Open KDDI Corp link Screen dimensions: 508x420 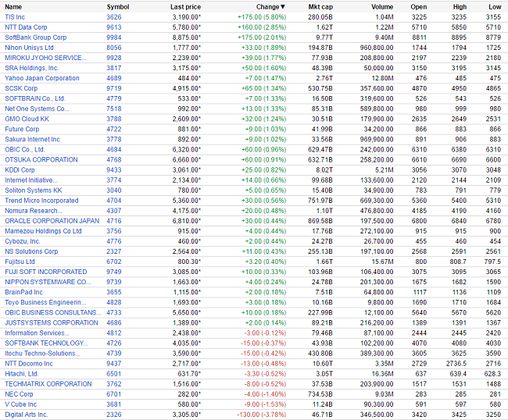(x=20, y=170)
